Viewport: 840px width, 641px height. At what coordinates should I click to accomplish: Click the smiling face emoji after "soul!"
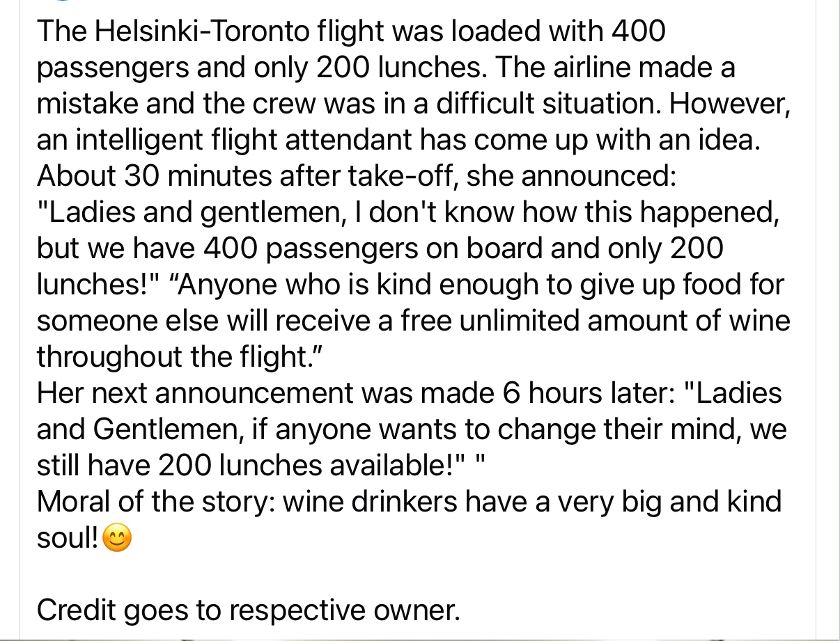[x=117, y=539]
